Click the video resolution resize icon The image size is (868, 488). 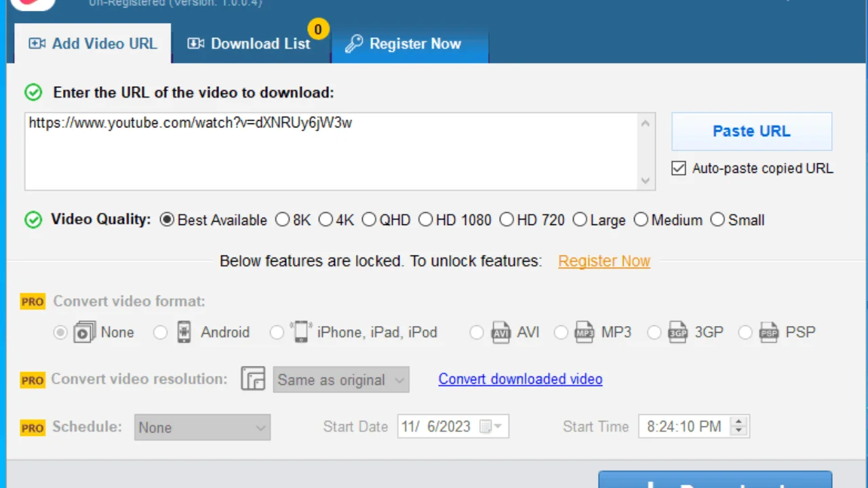point(253,379)
